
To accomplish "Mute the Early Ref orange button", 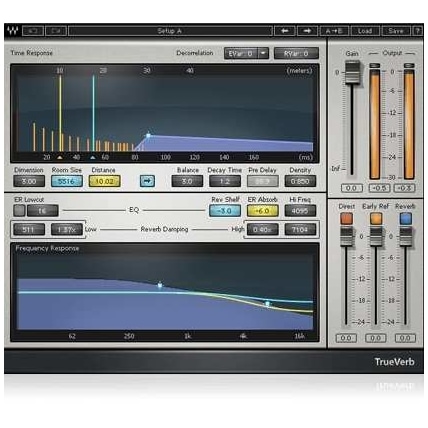I will (376, 219).
